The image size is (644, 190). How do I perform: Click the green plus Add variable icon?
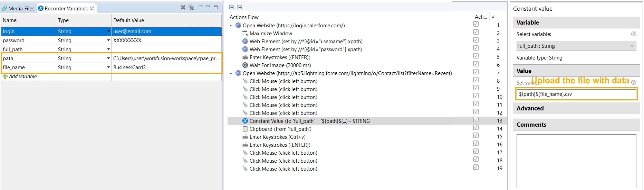coord(5,76)
